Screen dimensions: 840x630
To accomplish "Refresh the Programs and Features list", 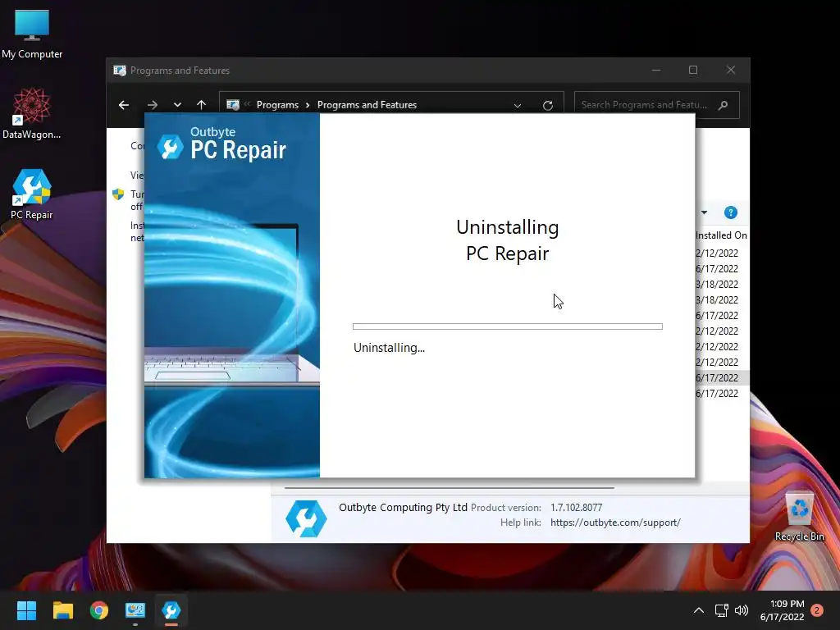I will (x=547, y=105).
